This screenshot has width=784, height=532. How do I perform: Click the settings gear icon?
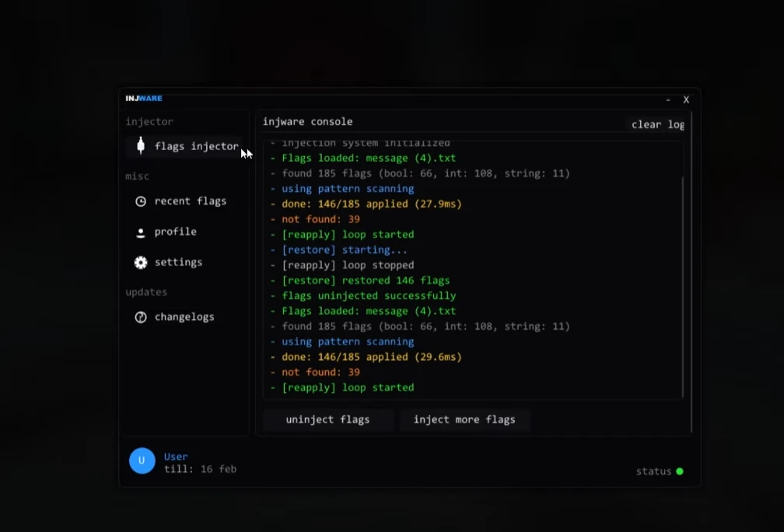pyautogui.click(x=141, y=263)
